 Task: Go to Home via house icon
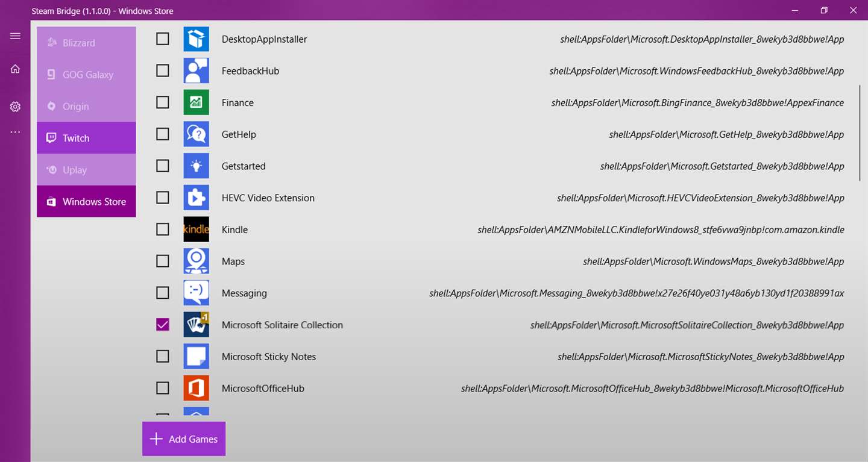[x=15, y=69]
